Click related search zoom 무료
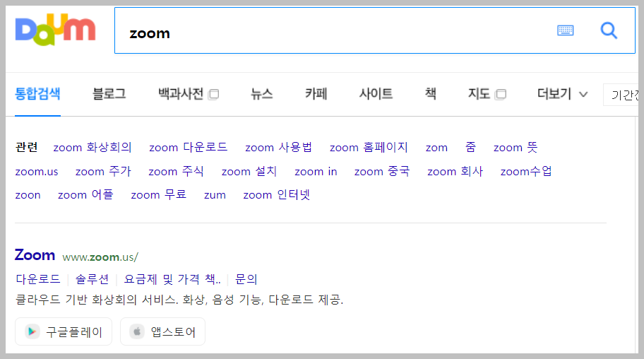Viewport: 644px width, 359px height. pos(159,194)
